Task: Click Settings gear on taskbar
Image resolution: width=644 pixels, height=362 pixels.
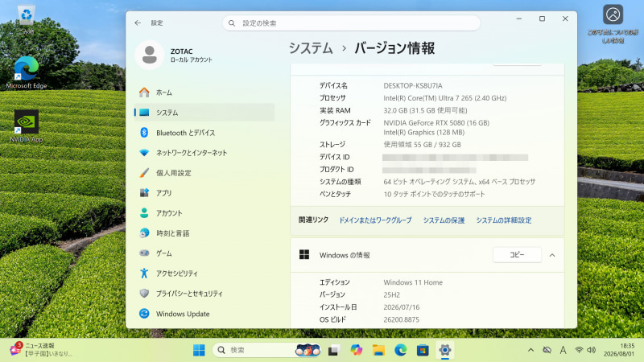Action: tap(445, 350)
